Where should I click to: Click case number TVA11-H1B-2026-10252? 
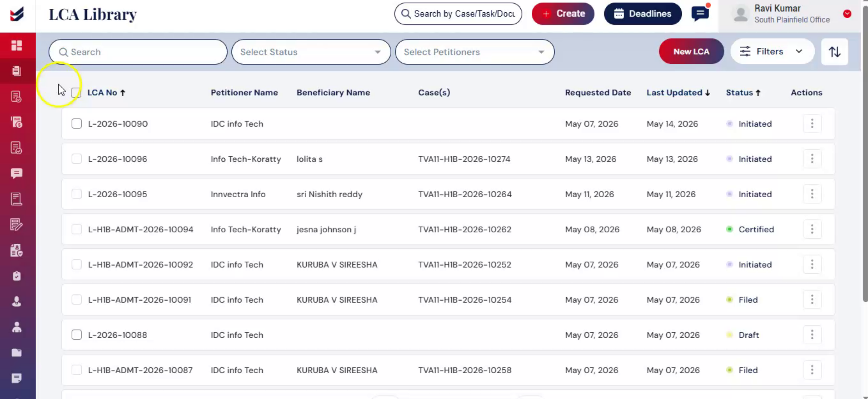(x=465, y=265)
